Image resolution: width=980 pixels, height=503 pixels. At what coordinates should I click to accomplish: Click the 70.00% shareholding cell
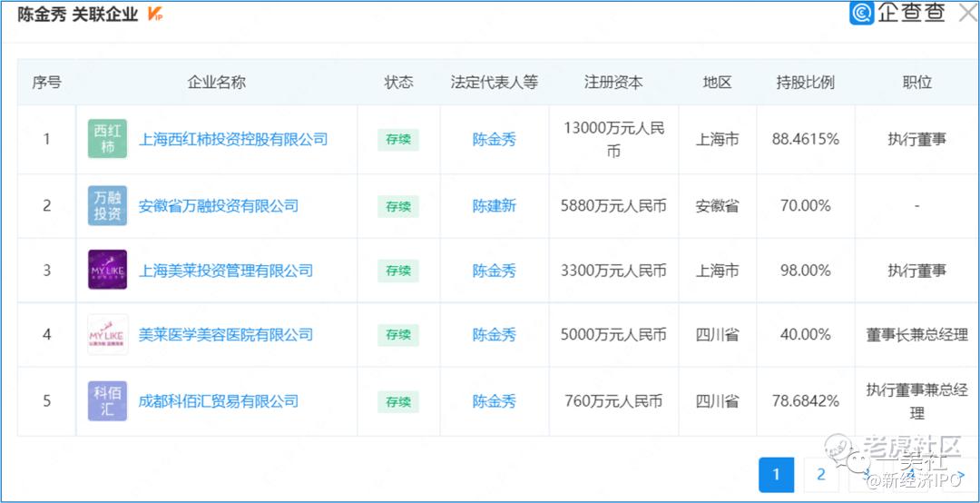(806, 206)
